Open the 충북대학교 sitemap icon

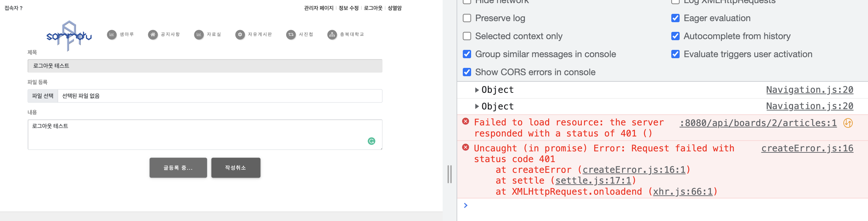point(332,35)
